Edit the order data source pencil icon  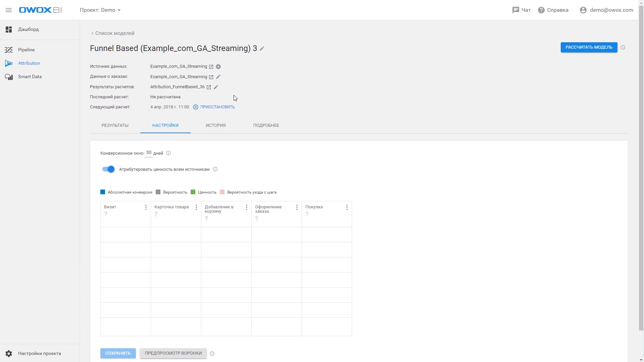(218, 77)
